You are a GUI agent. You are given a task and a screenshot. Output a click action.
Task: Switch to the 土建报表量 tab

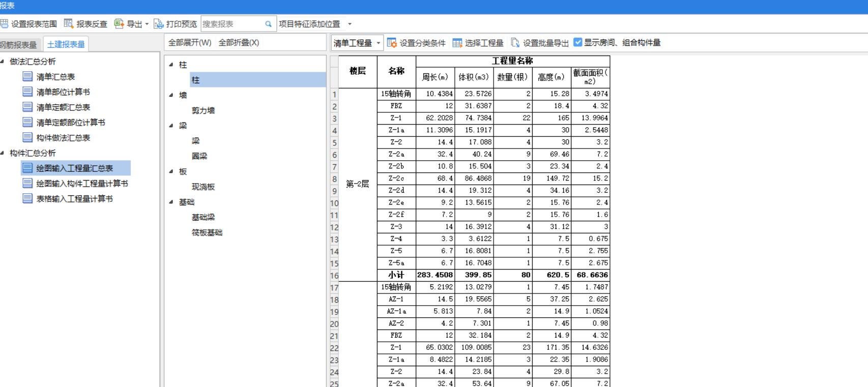[66, 45]
